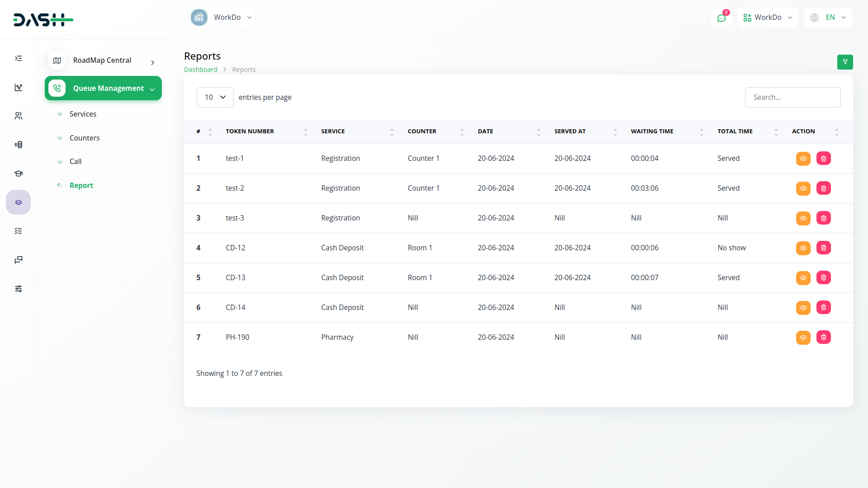Delete the test-1 token row

coord(823,159)
